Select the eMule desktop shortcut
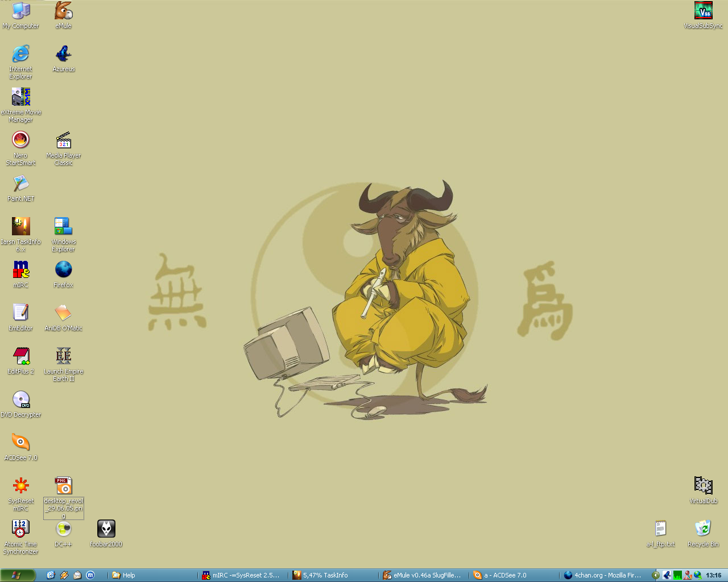The image size is (728, 582). (x=63, y=15)
